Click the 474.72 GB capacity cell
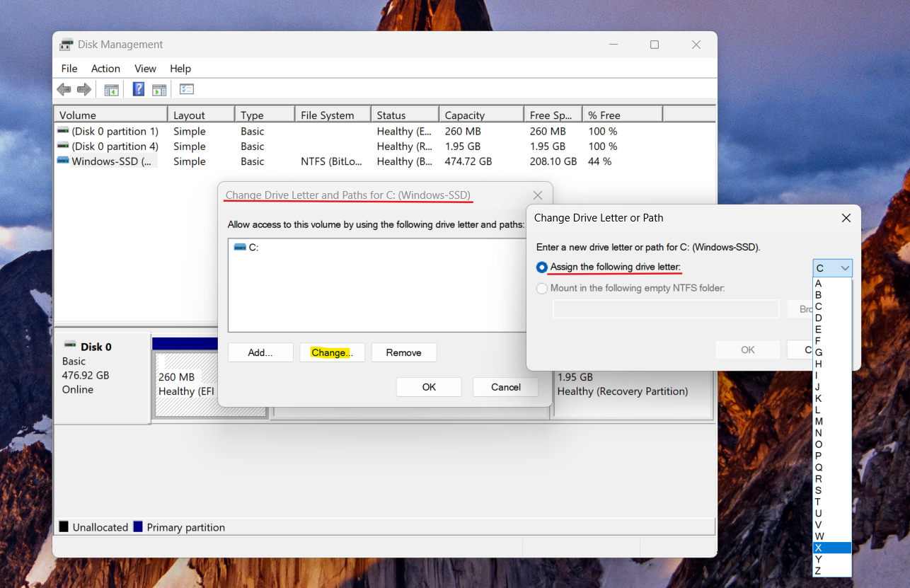910x588 pixels. coord(468,161)
